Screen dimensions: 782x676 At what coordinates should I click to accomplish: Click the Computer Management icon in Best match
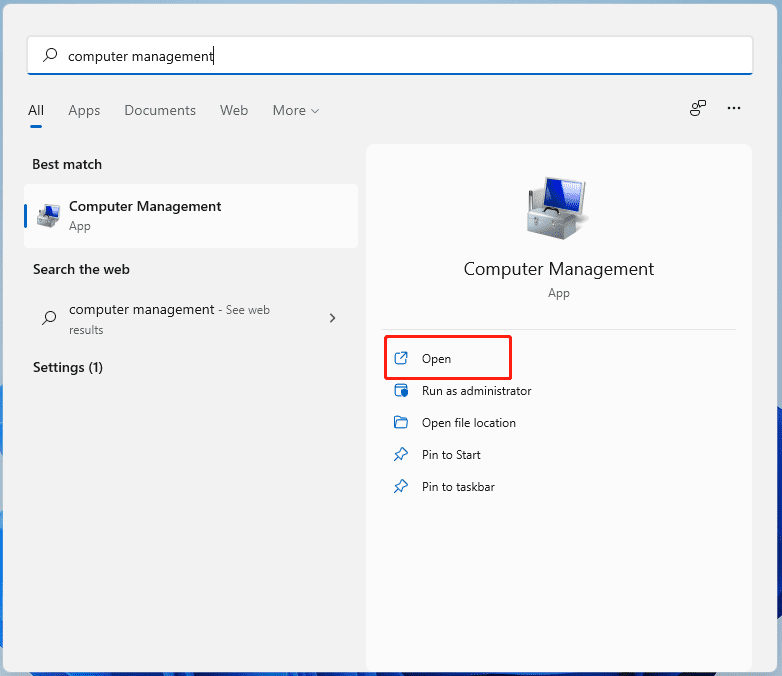pyautogui.click(x=47, y=215)
